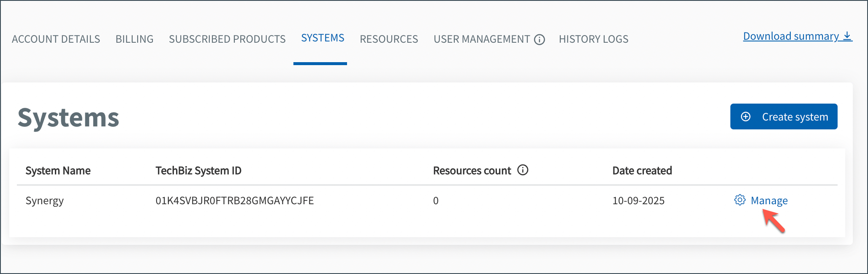
Task: Open the Resources tab
Action: point(389,39)
